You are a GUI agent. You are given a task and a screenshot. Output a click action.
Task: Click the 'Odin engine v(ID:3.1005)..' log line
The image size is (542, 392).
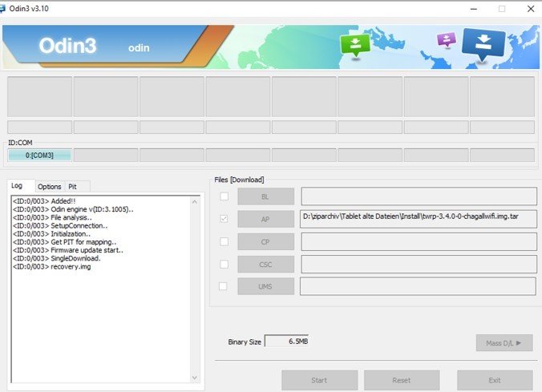point(73,209)
